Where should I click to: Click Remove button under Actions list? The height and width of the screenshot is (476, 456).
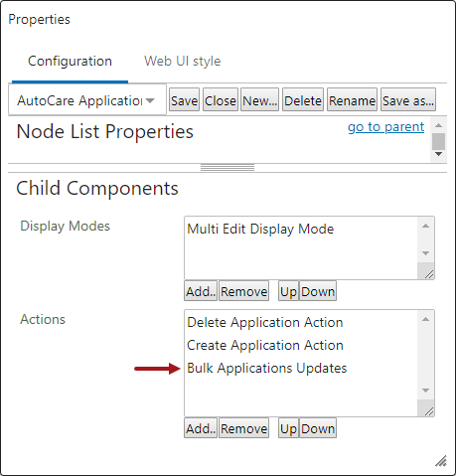(x=243, y=428)
